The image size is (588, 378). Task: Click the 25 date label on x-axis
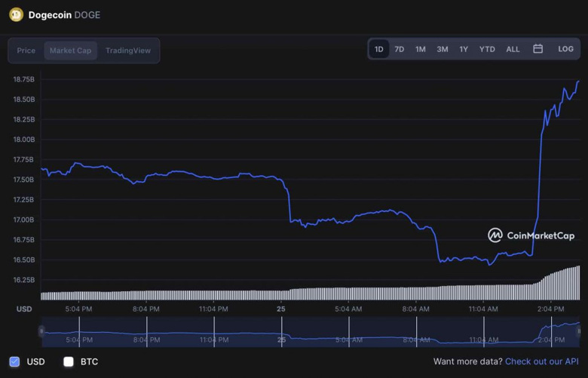(281, 309)
